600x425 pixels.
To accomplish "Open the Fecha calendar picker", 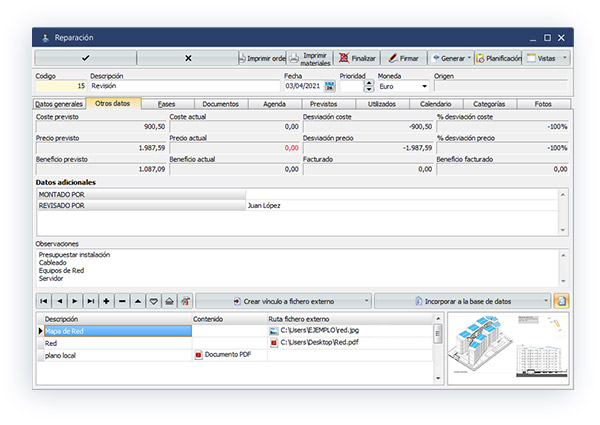I will [x=330, y=87].
